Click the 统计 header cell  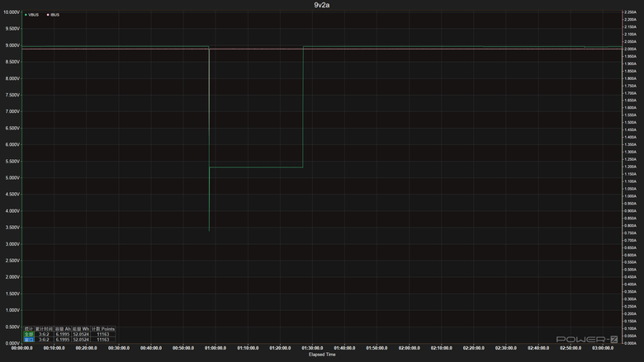pyautogui.click(x=28, y=329)
